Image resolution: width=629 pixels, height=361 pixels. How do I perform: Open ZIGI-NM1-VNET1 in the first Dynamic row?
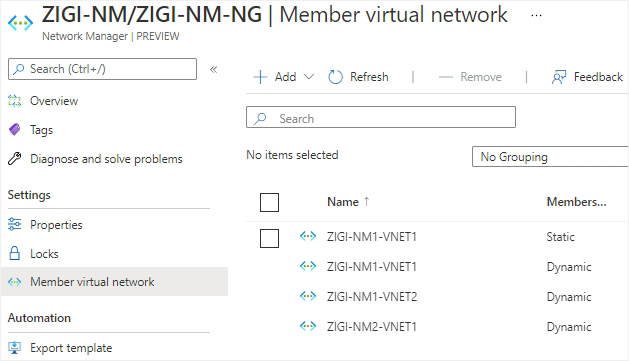pyautogui.click(x=372, y=267)
